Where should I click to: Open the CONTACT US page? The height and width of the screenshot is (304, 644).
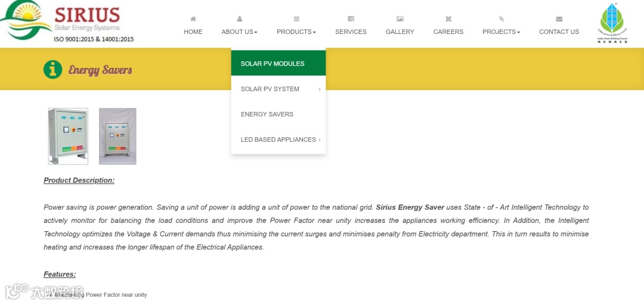[x=559, y=32]
